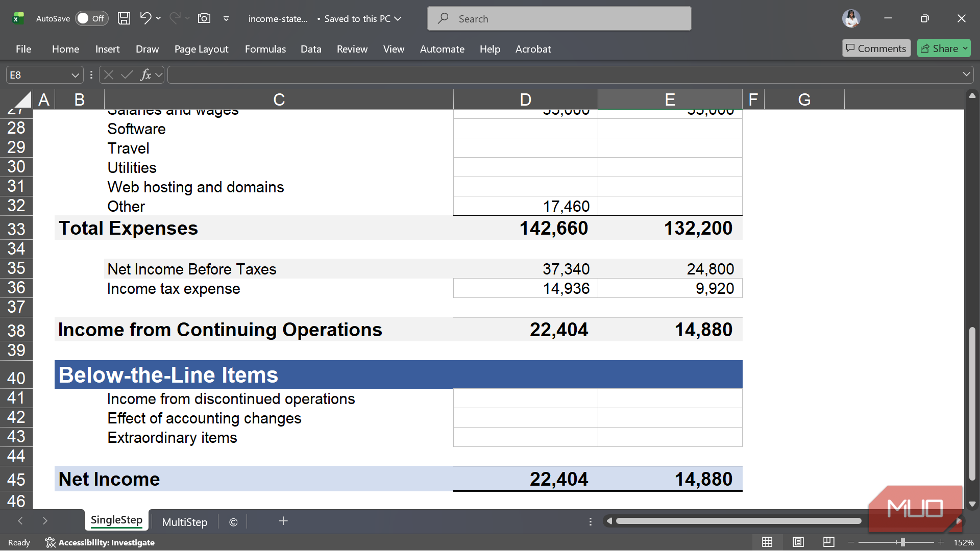Click in the Search box
This screenshot has height=551, width=980.
(x=559, y=19)
